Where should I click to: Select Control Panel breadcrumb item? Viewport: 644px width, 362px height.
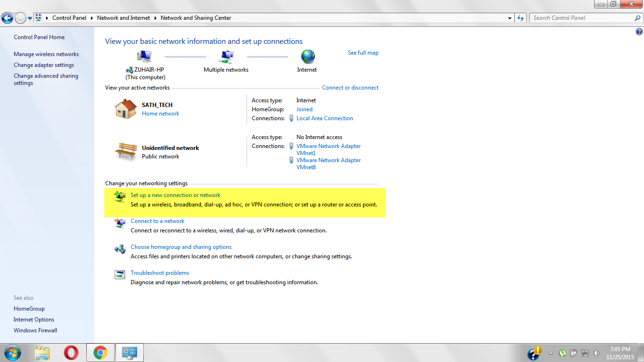tap(69, 18)
